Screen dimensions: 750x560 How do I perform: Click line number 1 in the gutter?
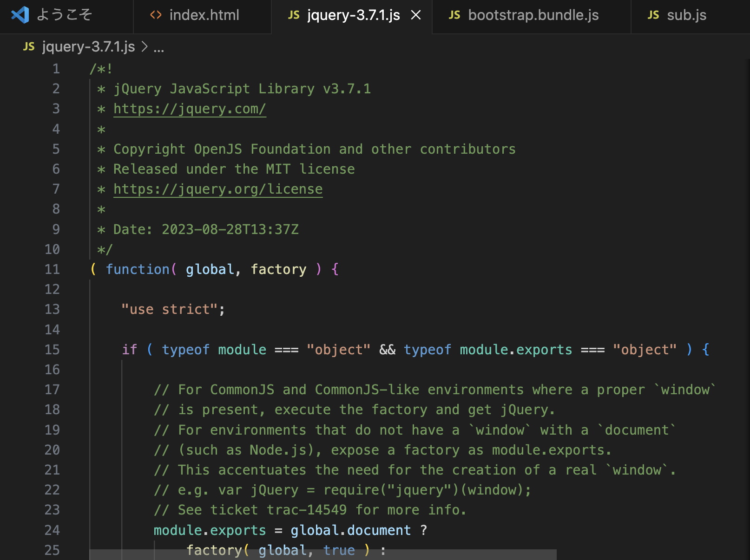point(56,69)
